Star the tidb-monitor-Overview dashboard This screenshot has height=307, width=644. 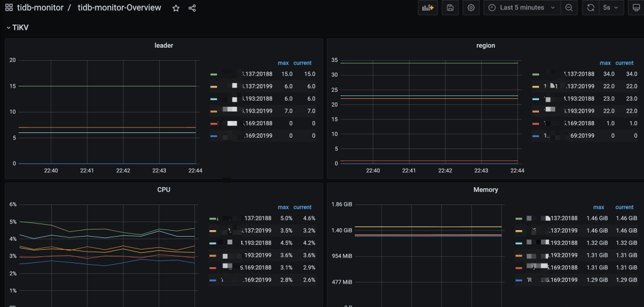[176, 8]
